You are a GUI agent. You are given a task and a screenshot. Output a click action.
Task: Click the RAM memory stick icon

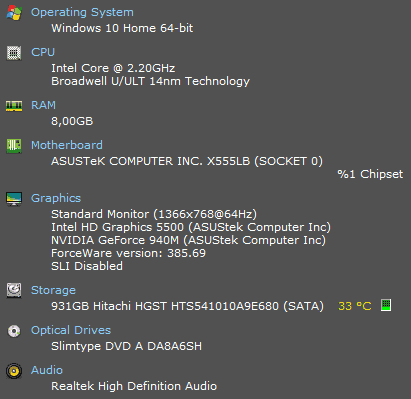pos(14,106)
